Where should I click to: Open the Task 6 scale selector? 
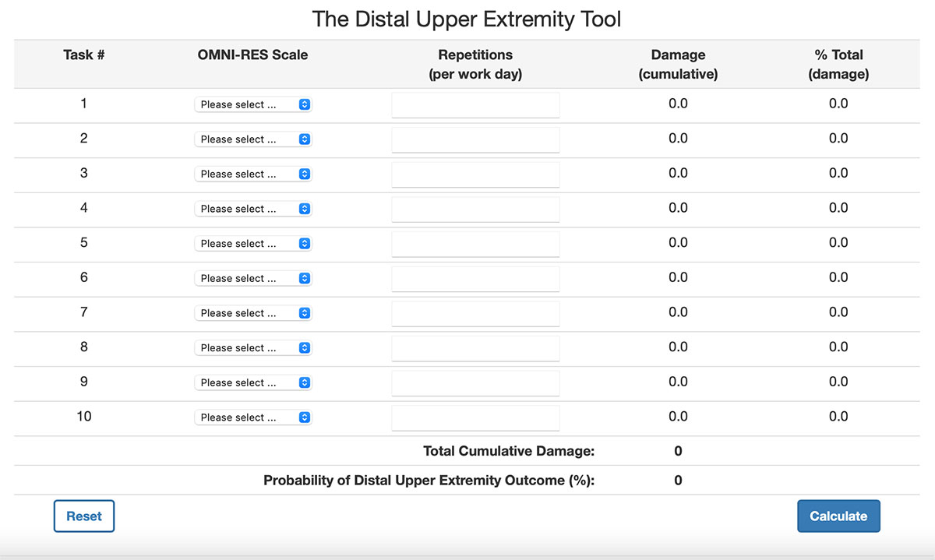tap(253, 278)
